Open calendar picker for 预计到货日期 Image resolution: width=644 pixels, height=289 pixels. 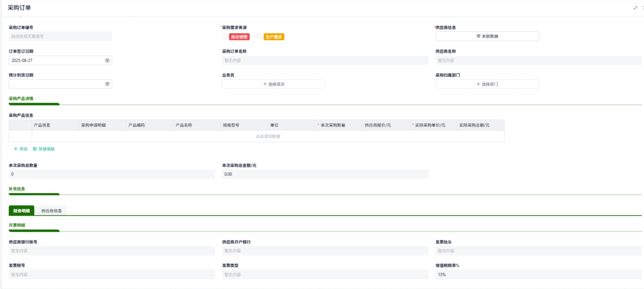coord(107,84)
